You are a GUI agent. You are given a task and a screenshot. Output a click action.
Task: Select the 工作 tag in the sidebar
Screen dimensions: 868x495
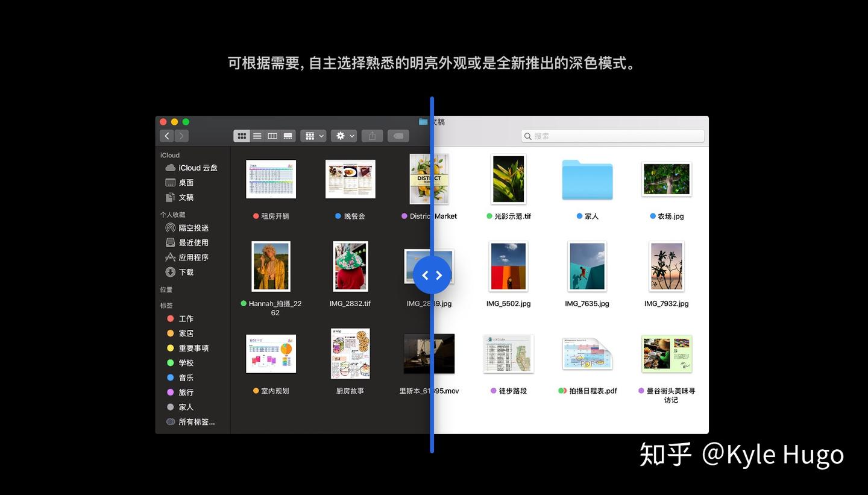click(185, 318)
